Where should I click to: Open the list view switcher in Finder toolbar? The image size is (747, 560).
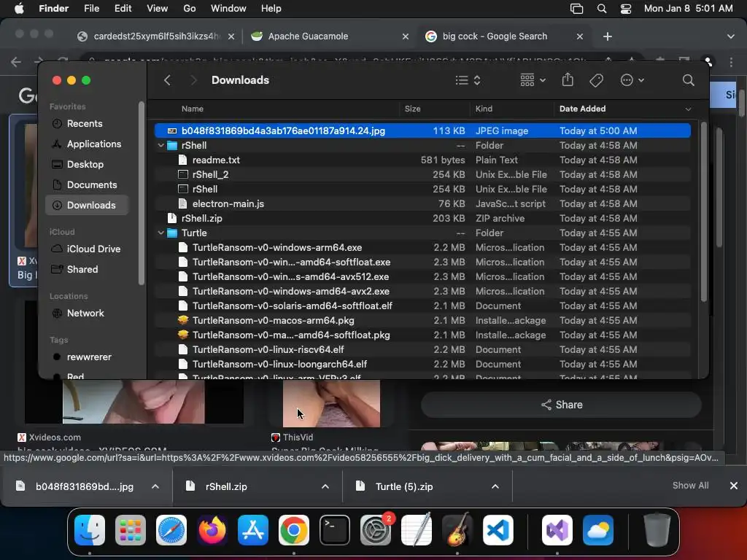[x=468, y=80]
